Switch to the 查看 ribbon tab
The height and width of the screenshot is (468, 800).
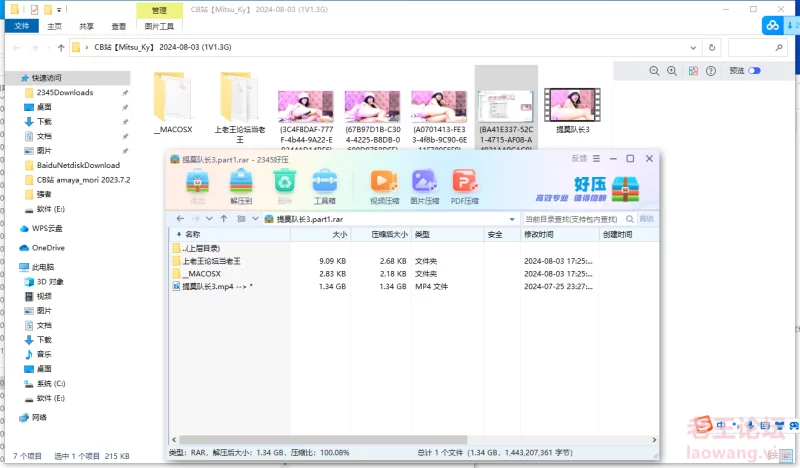pos(119,26)
